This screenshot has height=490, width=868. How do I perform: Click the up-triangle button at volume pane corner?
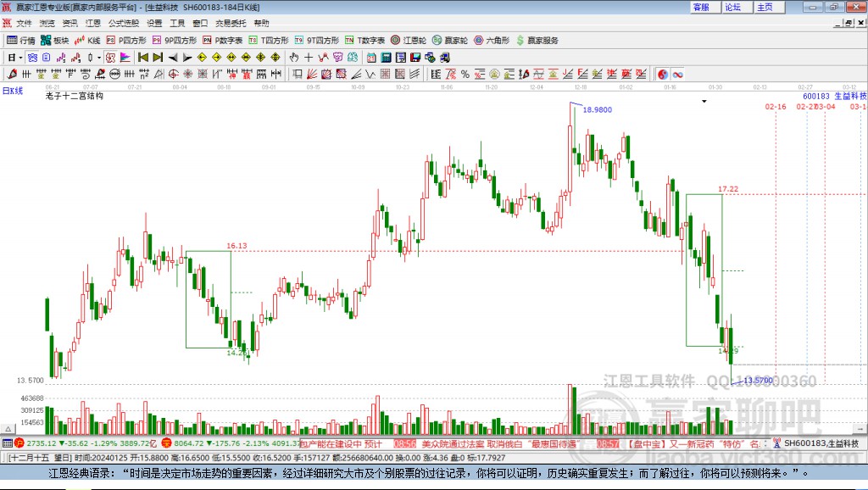tap(8, 429)
